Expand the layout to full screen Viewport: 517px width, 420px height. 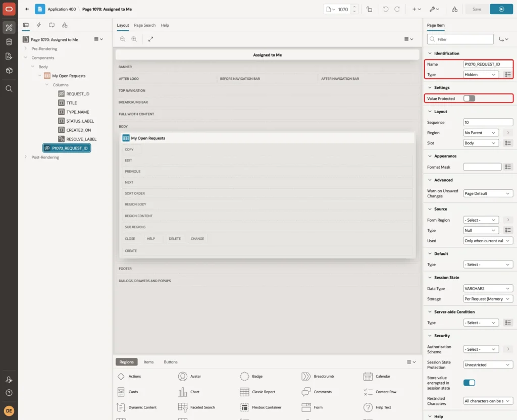pos(150,39)
